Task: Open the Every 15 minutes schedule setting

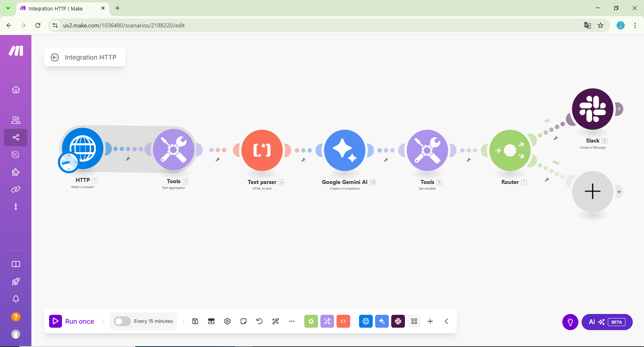Action: click(153, 321)
